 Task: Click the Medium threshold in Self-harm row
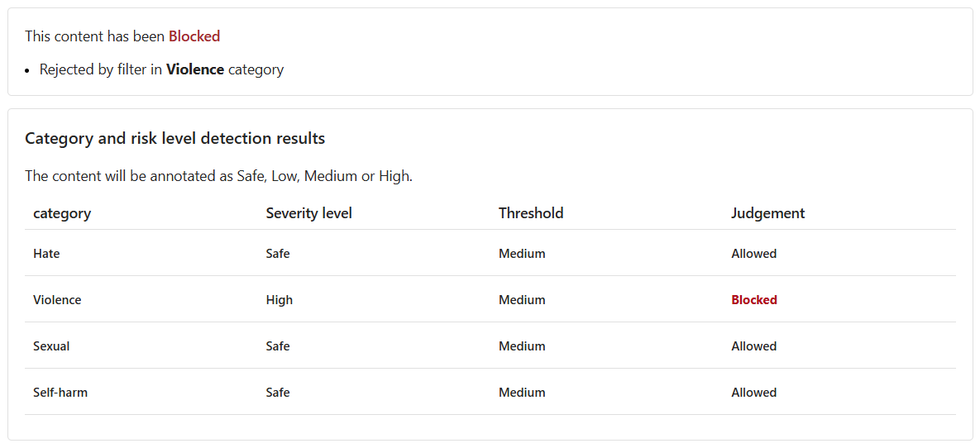[522, 393]
